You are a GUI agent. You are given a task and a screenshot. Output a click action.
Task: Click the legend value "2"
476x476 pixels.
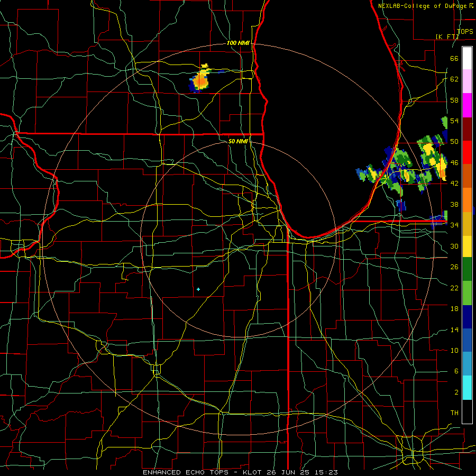click(x=456, y=392)
